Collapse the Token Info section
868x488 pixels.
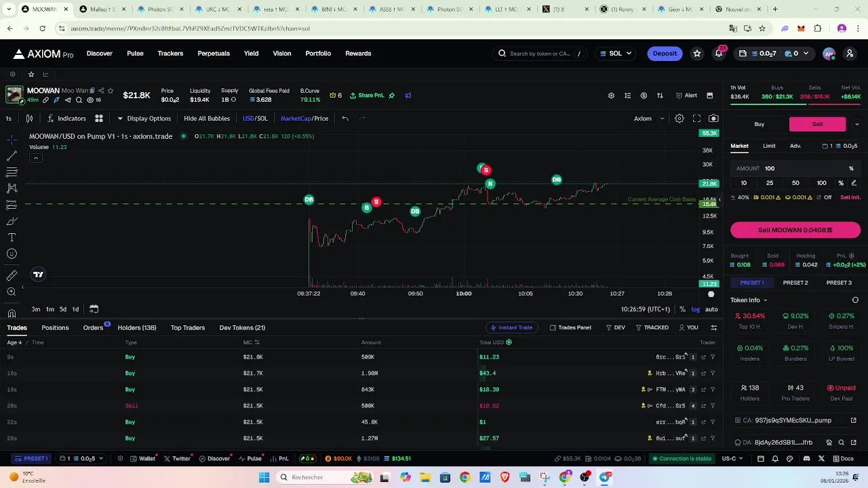(x=749, y=300)
